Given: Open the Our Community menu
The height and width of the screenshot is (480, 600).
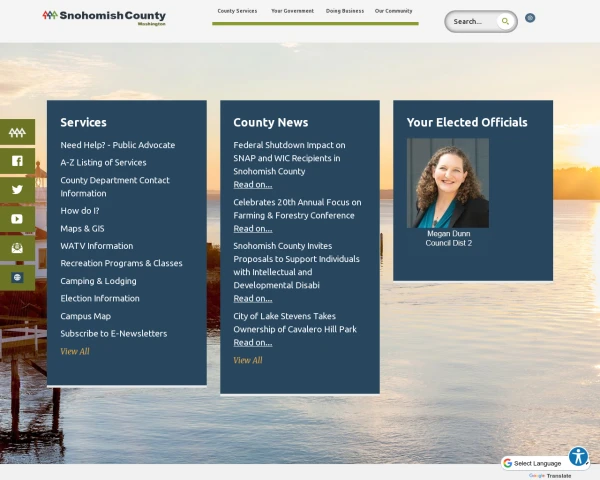Looking at the screenshot, I should (x=393, y=11).
